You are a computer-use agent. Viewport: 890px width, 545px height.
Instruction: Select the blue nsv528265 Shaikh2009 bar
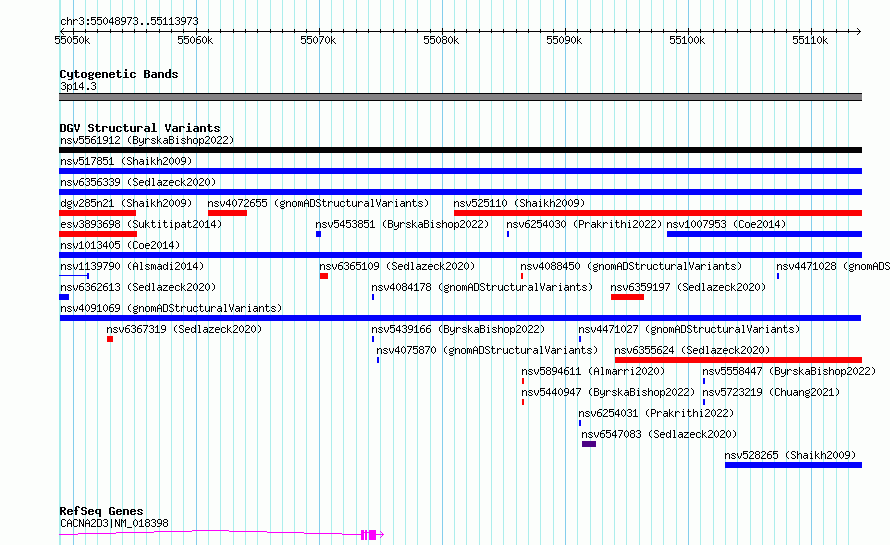click(794, 465)
